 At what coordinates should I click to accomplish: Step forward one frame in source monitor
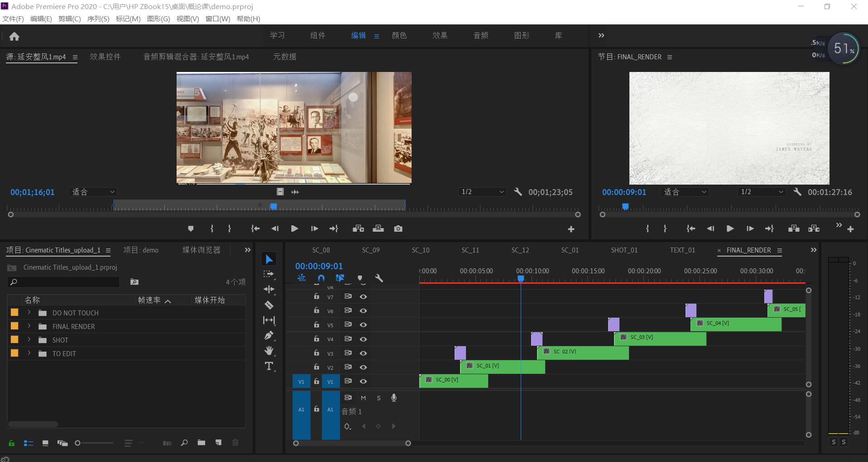coord(314,229)
